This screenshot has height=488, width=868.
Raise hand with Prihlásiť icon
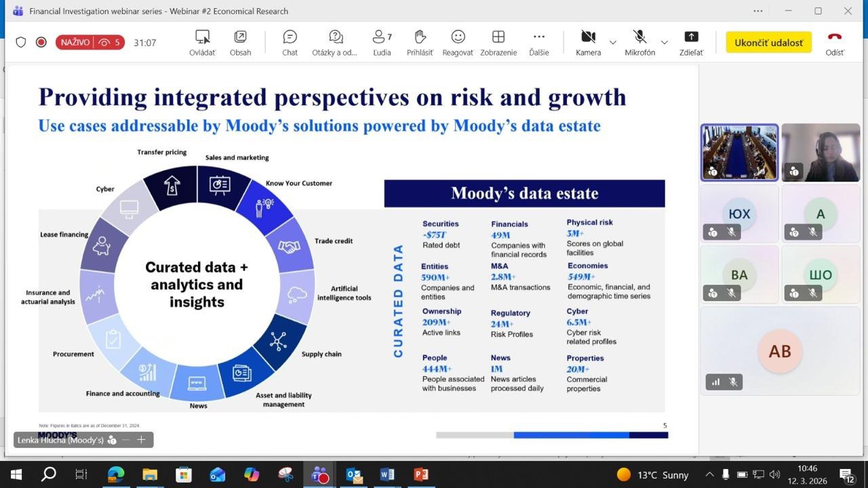click(420, 43)
